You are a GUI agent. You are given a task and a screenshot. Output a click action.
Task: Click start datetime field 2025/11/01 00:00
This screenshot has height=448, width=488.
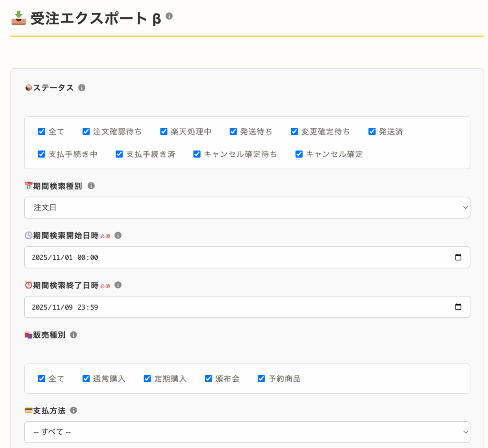tap(191, 257)
